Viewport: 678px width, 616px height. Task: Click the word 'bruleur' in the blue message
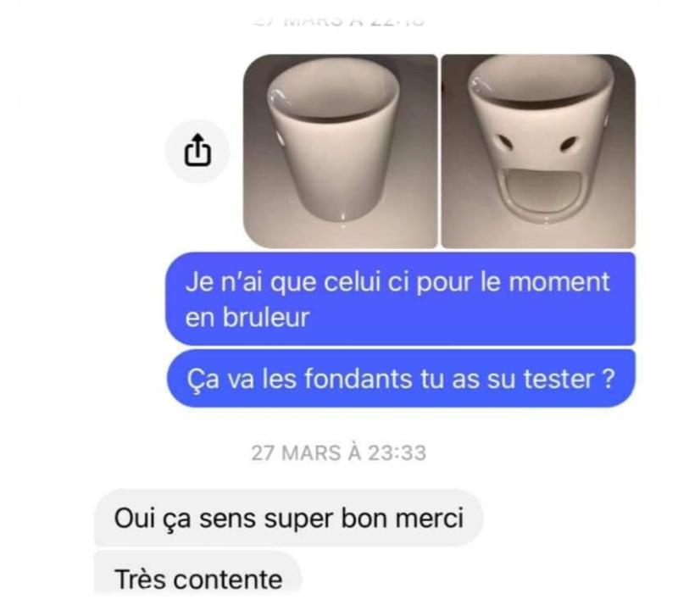(266, 317)
